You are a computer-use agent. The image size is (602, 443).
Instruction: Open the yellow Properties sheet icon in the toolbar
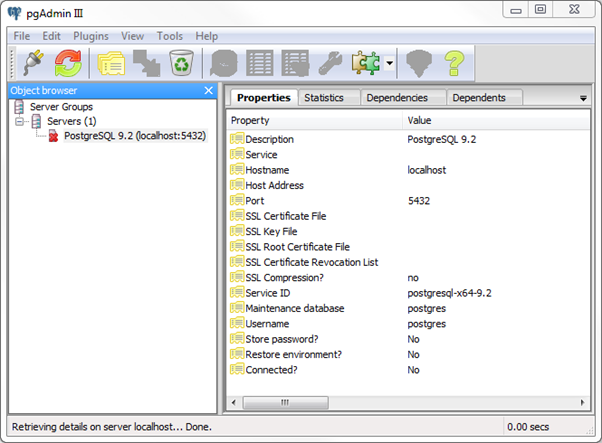(x=111, y=63)
